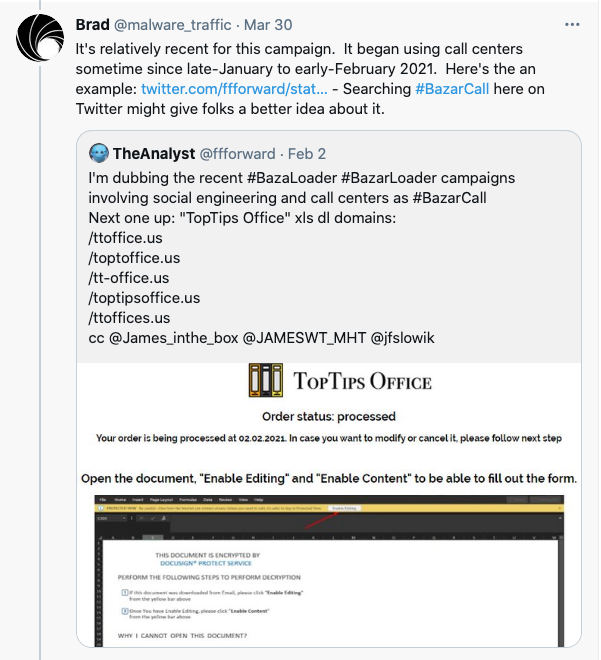Open the tweet's three-dot more menu
Image resolution: width=601 pixels, height=660 pixels.
pos(572,23)
